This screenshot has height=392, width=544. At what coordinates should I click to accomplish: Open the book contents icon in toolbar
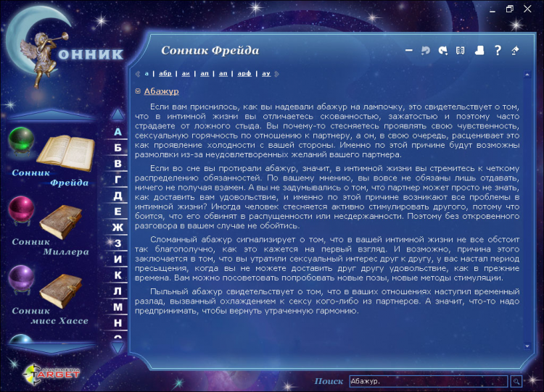click(460, 51)
